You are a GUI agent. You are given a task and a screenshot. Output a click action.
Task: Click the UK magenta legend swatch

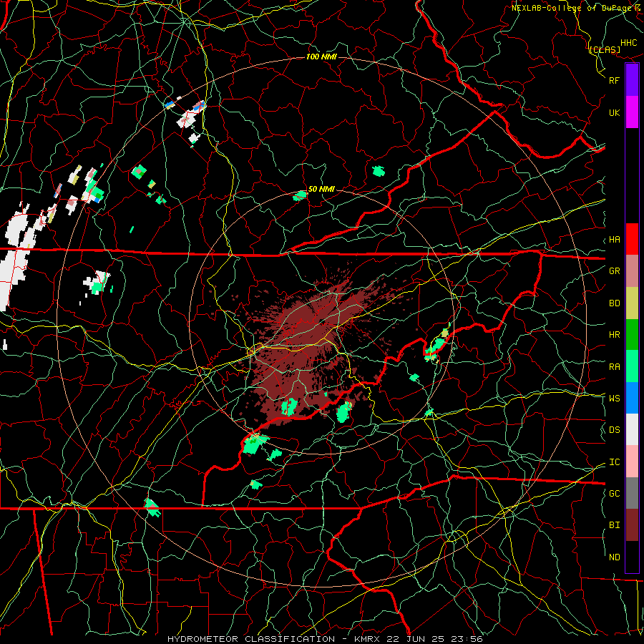pyautogui.click(x=632, y=112)
